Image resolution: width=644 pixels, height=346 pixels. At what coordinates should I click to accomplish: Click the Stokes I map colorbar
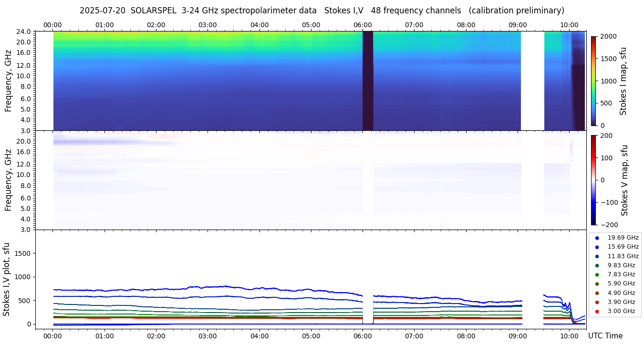pos(593,81)
